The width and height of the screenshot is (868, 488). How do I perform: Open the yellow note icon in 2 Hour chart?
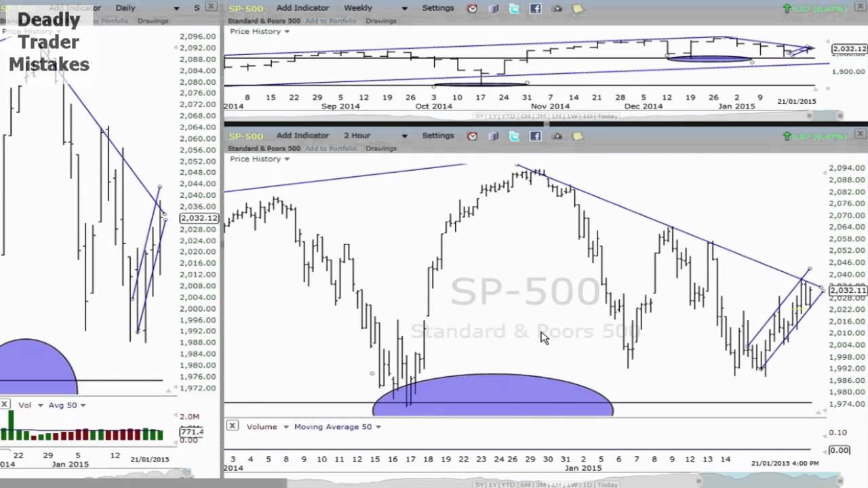pyautogui.click(x=578, y=136)
